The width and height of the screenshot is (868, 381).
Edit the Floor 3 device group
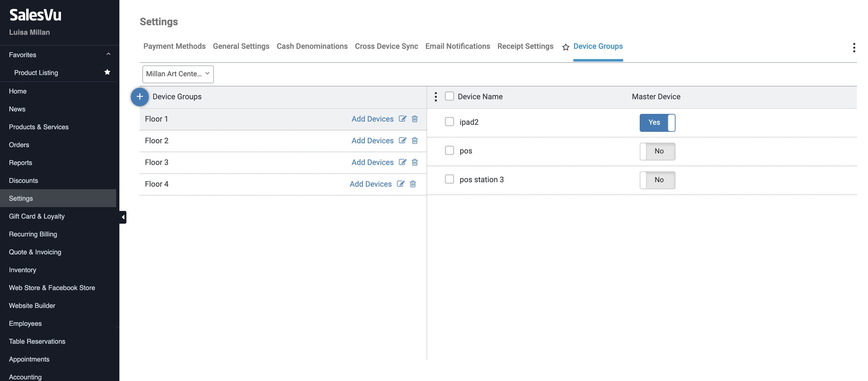(x=402, y=162)
